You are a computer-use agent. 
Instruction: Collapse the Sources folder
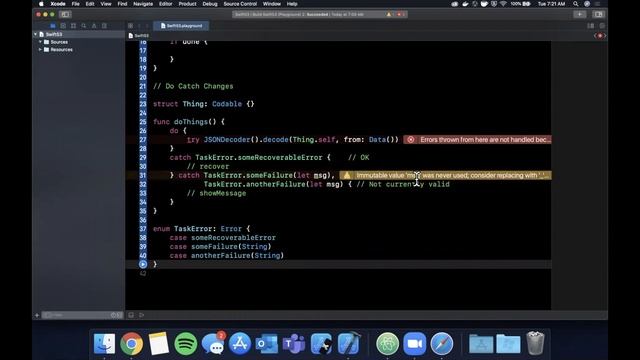coord(40,42)
